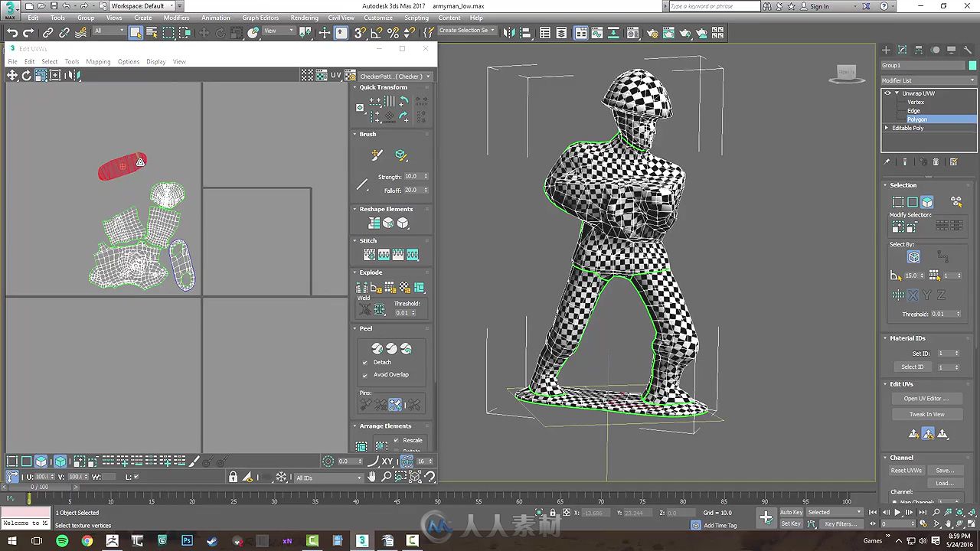Toggle Unwrap UVW modifier eye visibility
Screen dimensions: 980x551
click(x=887, y=93)
